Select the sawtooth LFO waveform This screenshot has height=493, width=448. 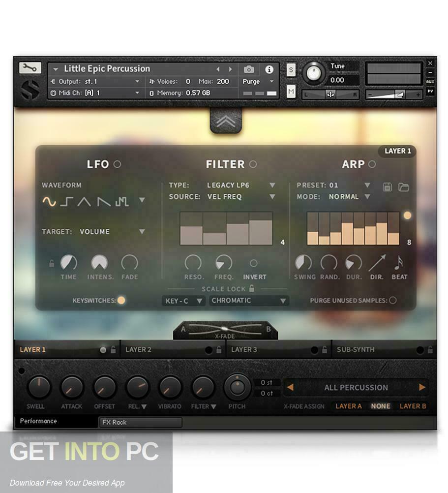pos(103,202)
